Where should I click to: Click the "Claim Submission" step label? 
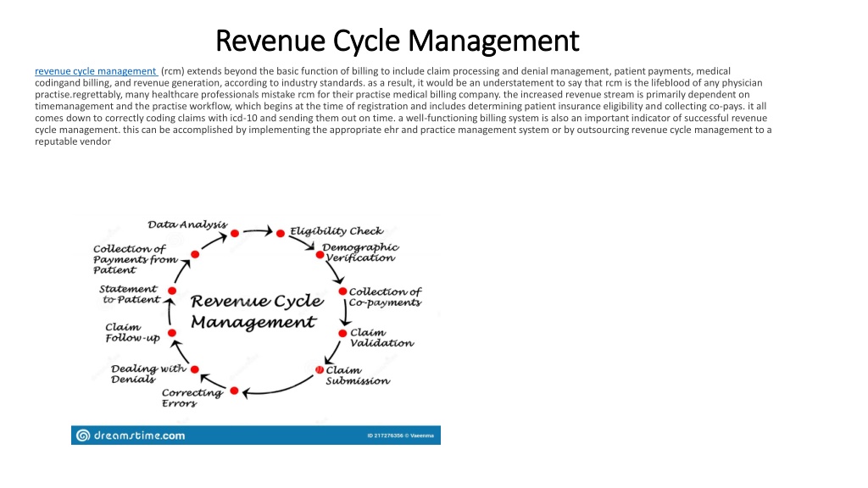click(x=358, y=375)
